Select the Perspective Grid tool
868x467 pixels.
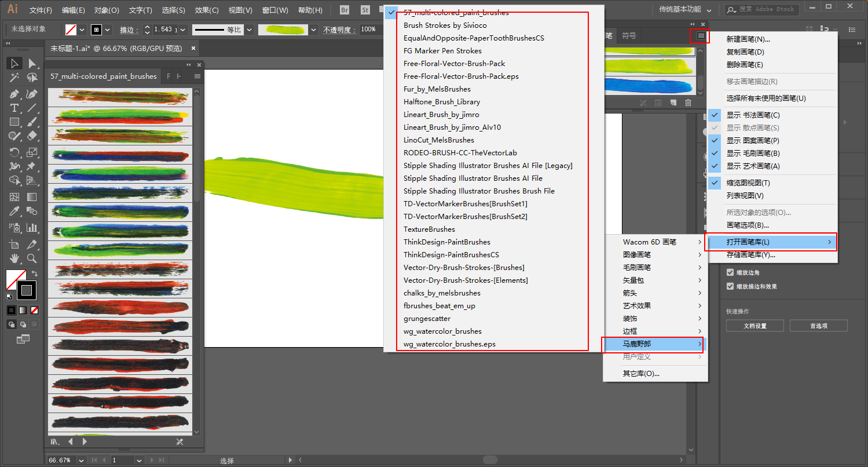point(32,180)
